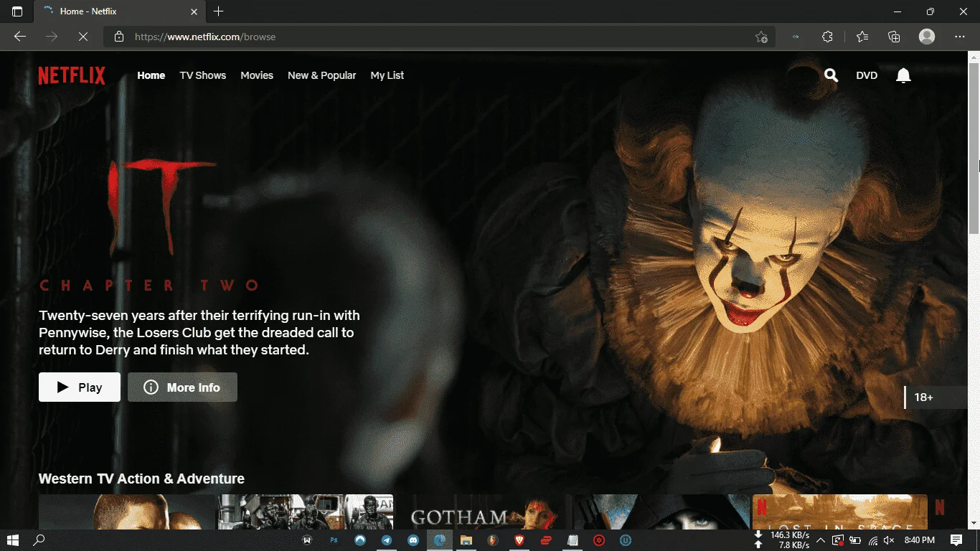Click the browser profile avatar
The width and height of the screenshot is (980, 551).
[927, 37]
